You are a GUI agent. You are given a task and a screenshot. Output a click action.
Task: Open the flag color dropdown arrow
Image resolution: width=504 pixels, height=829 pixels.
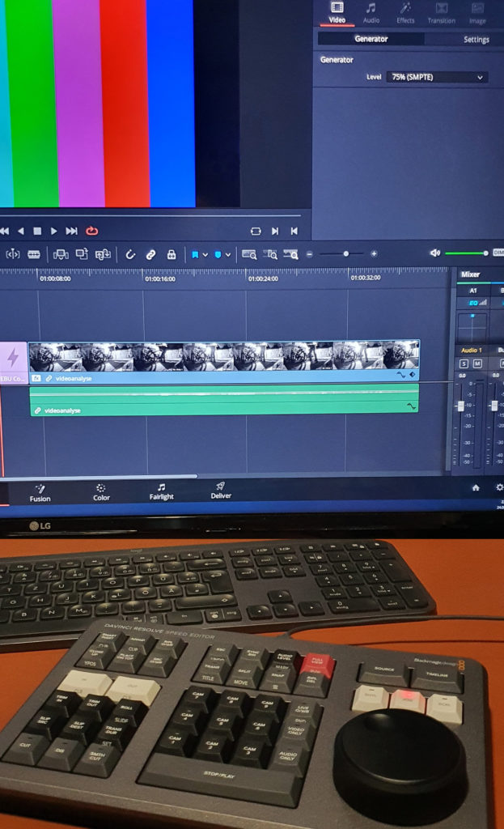tap(205, 255)
